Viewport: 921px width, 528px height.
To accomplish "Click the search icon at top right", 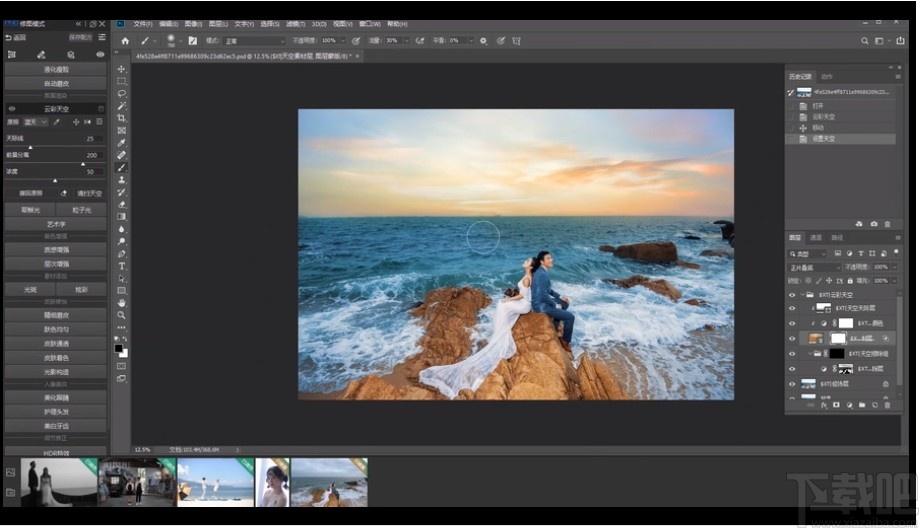I will (865, 41).
